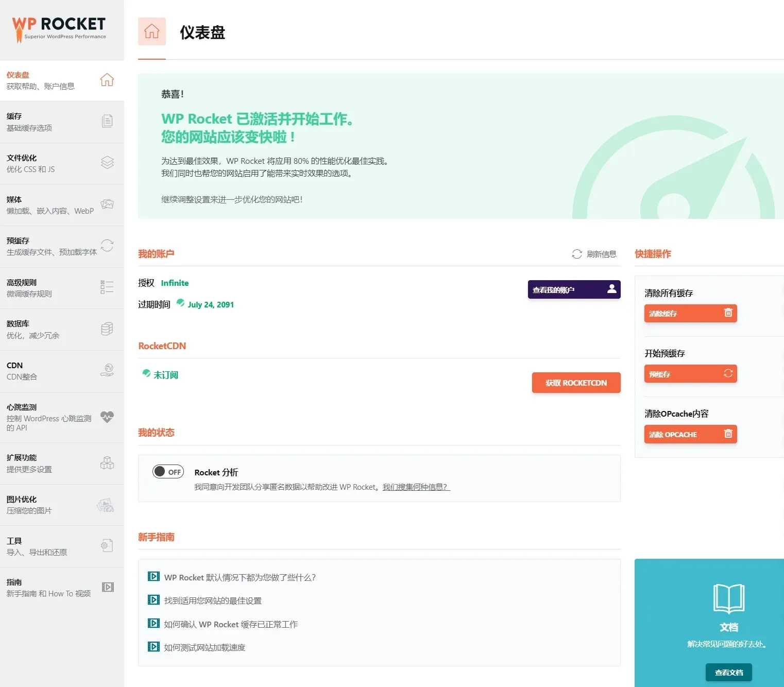Click the RocketCDN section heading
Screen dimensions: 784x687
tap(162, 346)
